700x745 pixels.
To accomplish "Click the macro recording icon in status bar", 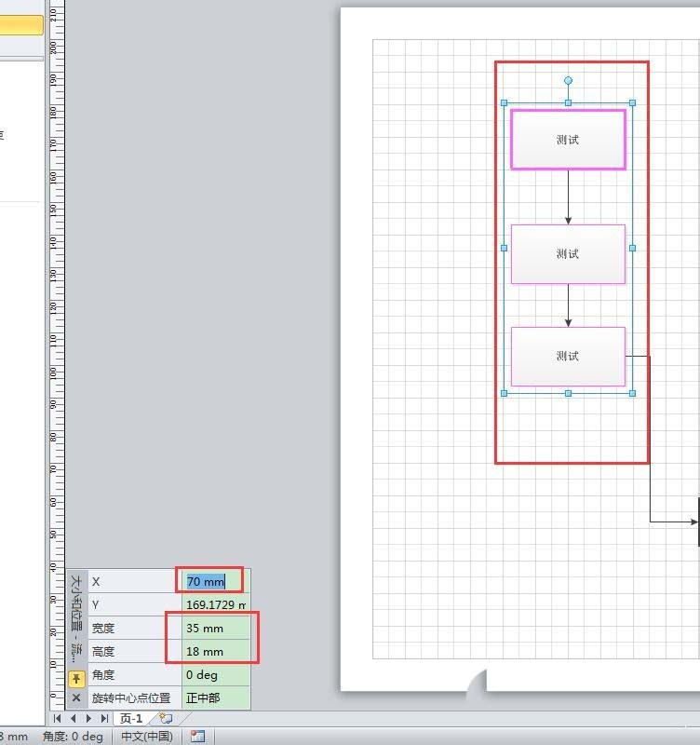I will 197,736.
